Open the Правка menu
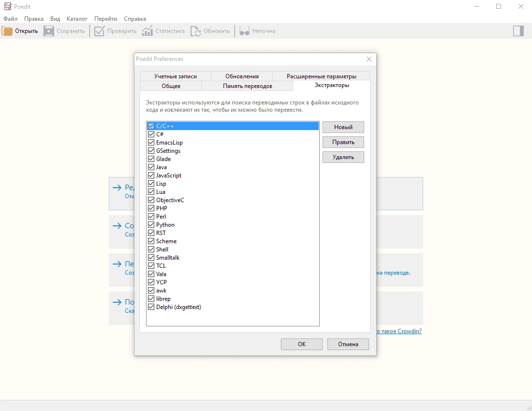Image resolution: width=532 pixels, height=411 pixels. [x=33, y=19]
